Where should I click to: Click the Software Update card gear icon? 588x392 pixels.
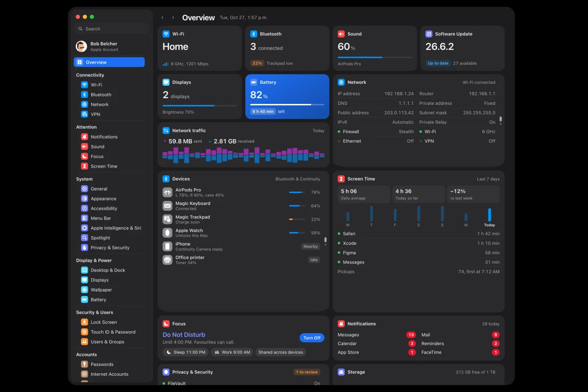(429, 34)
